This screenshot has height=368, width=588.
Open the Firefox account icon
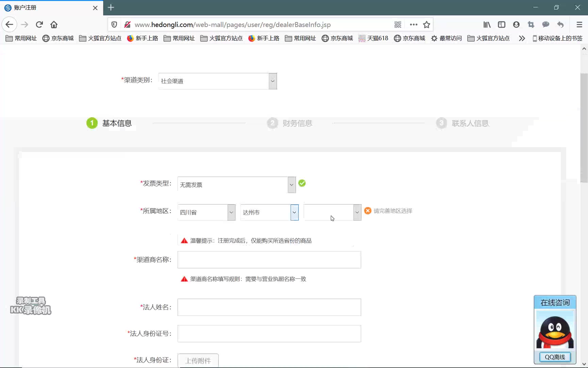516,25
